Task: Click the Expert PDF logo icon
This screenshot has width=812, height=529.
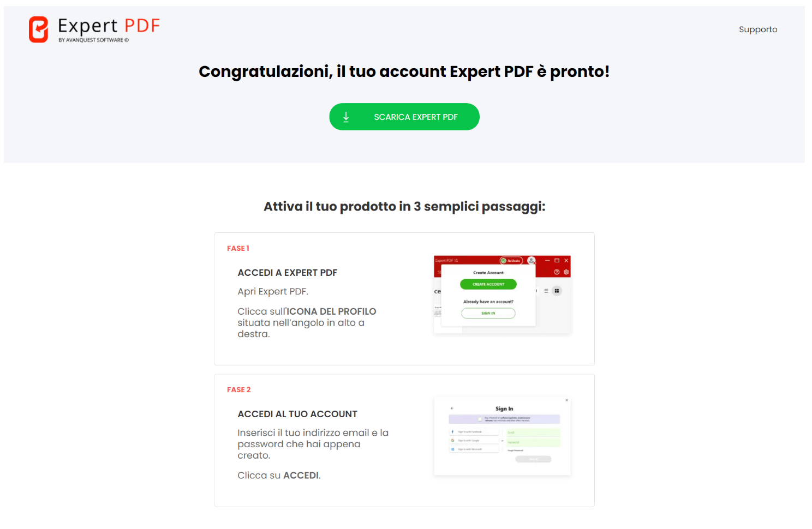Action: [x=38, y=29]
